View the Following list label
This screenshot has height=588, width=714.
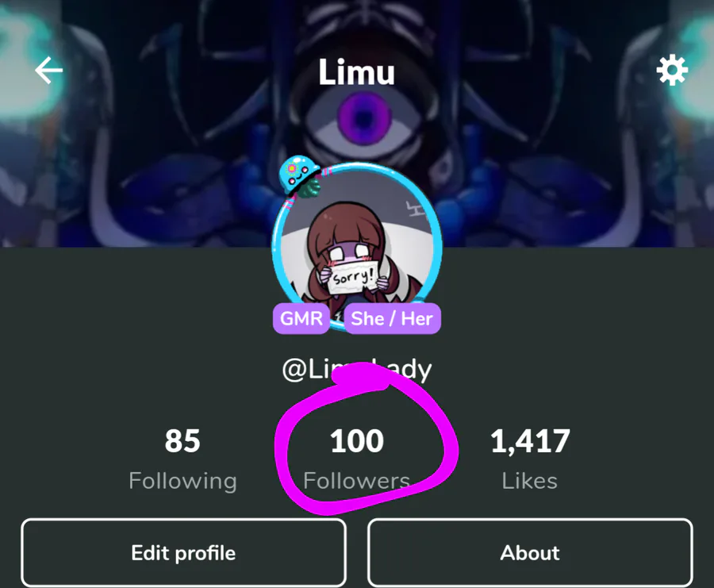[182, 481]
